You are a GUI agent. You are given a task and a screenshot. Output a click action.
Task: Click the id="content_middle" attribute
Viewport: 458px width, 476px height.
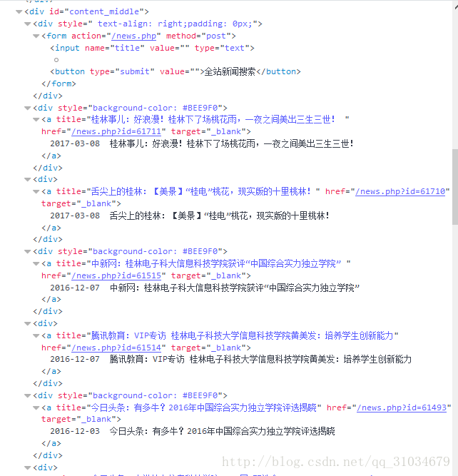pos(96,11)
